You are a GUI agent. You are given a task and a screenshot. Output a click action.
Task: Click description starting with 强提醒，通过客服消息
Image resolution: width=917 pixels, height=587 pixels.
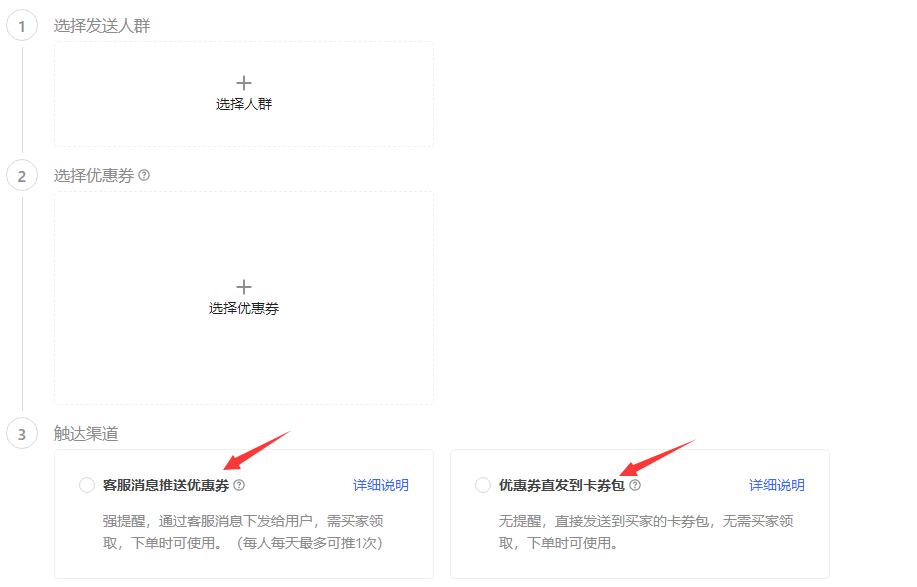[x=243, y=532]
